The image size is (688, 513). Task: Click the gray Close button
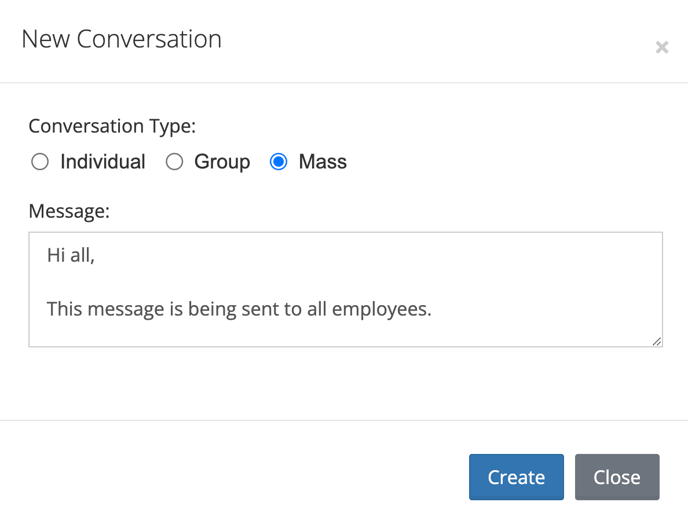pos(617,477)
